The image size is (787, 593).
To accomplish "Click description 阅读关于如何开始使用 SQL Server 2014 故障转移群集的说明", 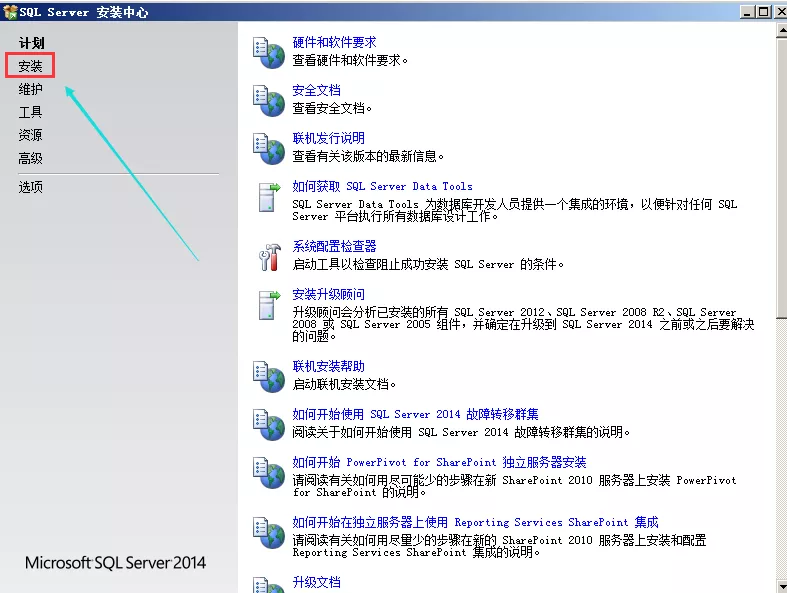I will point(461,432).
